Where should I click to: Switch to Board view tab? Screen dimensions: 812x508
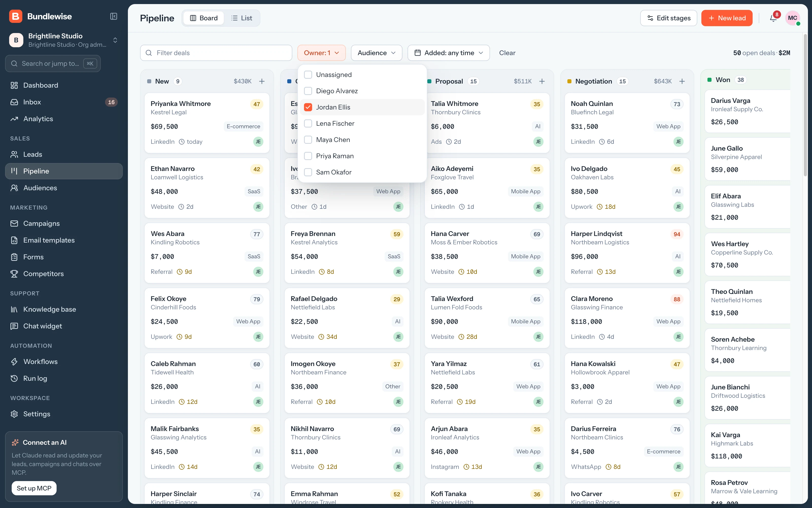[204, 18]
